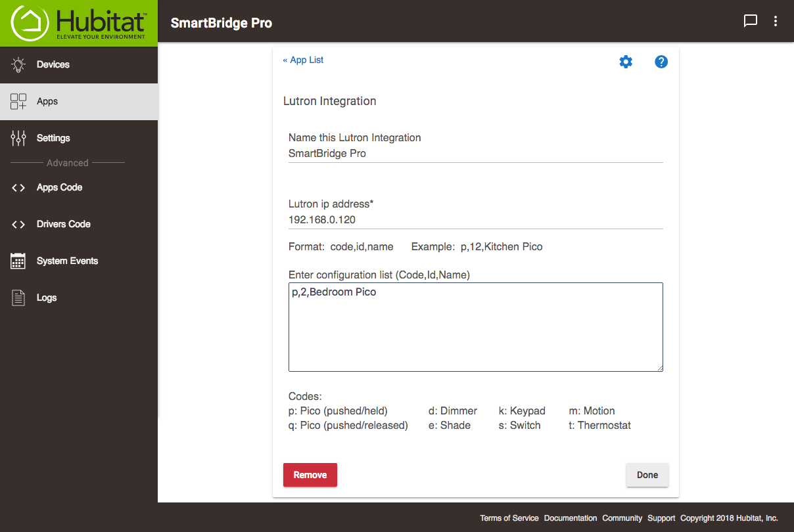Click the 'd: Dimmer' code text
The height and width of the screenshot is (532, 794).
point(453,411)
